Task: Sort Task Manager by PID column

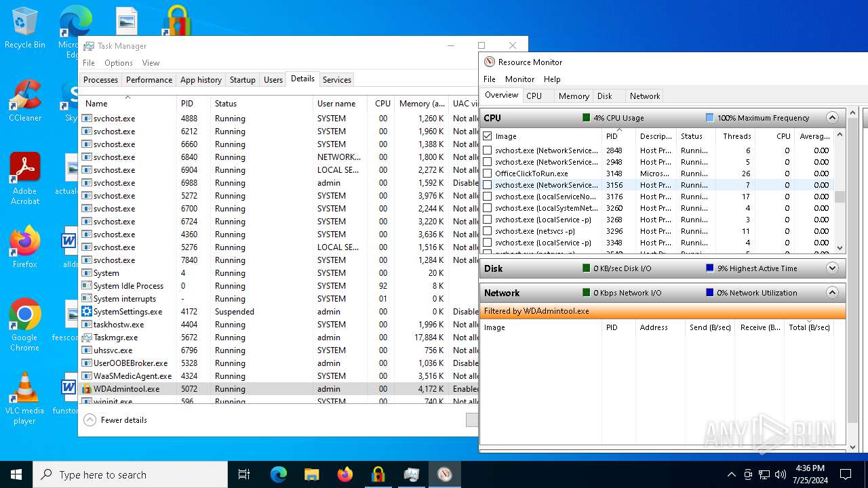Action: [193, 104]
